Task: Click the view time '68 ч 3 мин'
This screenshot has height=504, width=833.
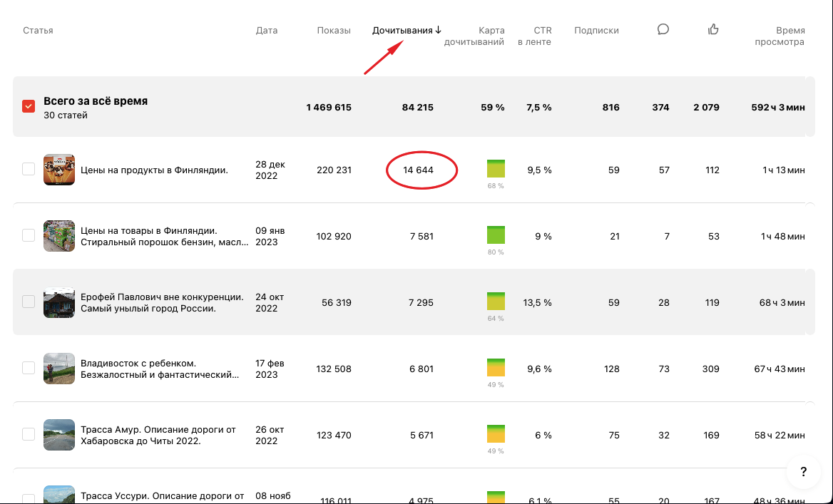Action: pyautogui.click(x=782, y=303)
